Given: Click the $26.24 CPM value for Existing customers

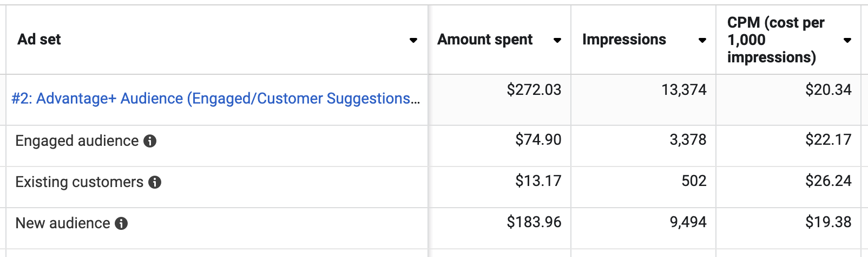Looking at the screenshot, I should [x=828, y=181].
